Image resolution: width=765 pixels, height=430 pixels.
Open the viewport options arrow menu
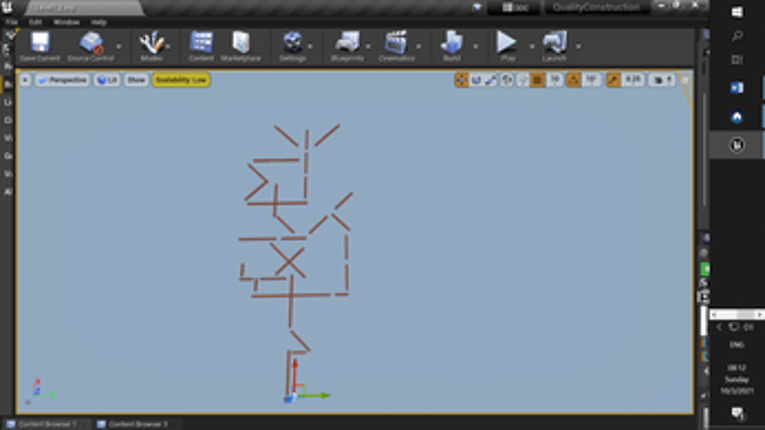(25, 80)
